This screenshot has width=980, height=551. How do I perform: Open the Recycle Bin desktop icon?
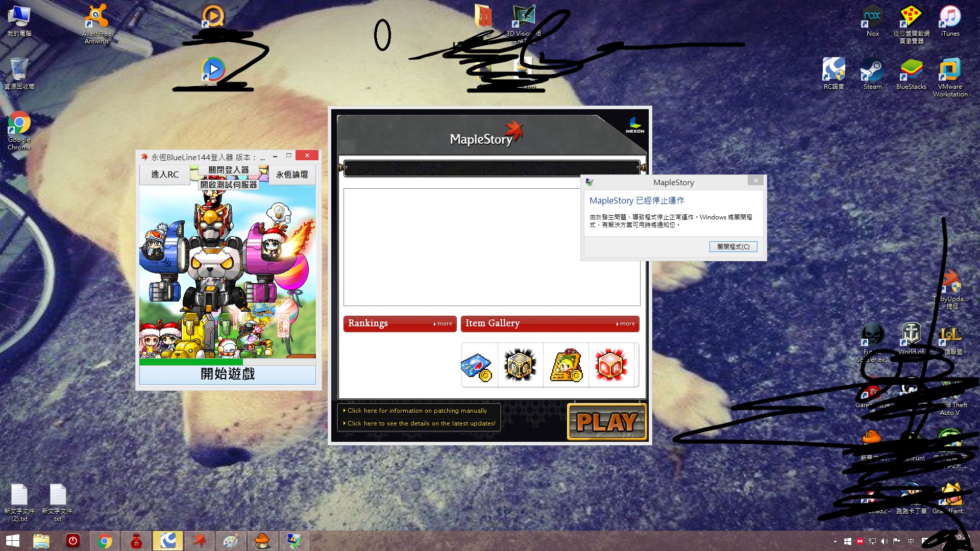coord(19,74)
